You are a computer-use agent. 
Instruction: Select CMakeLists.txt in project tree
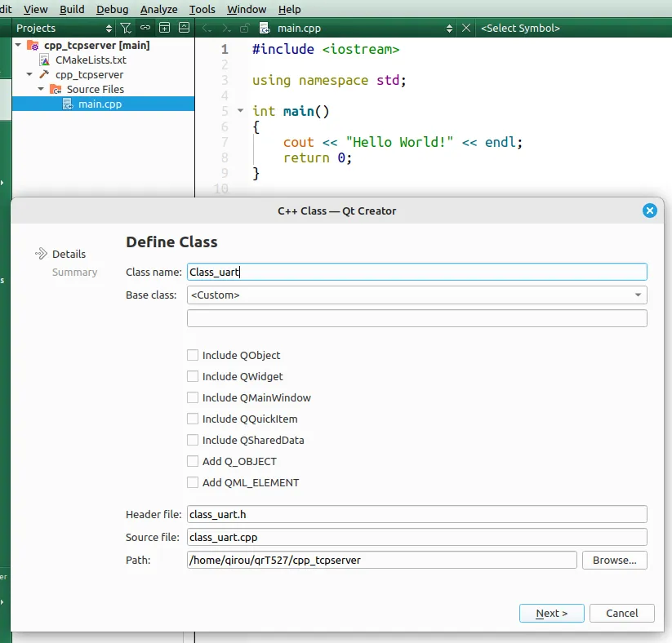tap(91, 60)
